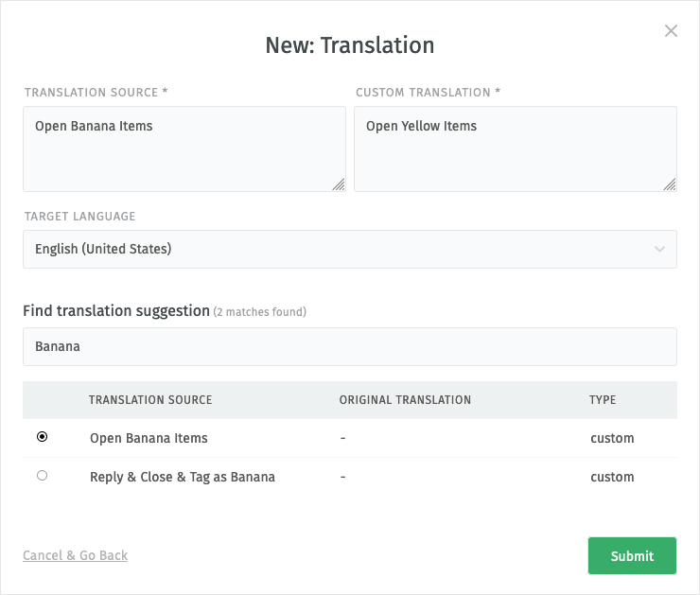Click the Find translation suggestion search field
Image resolution: width=700 pixels, height=595 pixels.
pos(350,347)
